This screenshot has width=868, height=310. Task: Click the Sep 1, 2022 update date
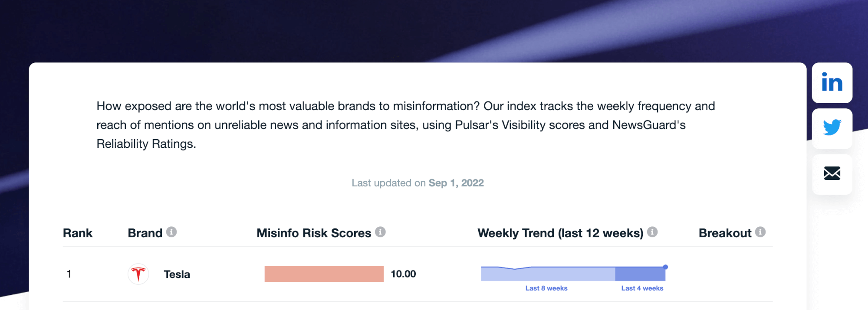point(456,183)
